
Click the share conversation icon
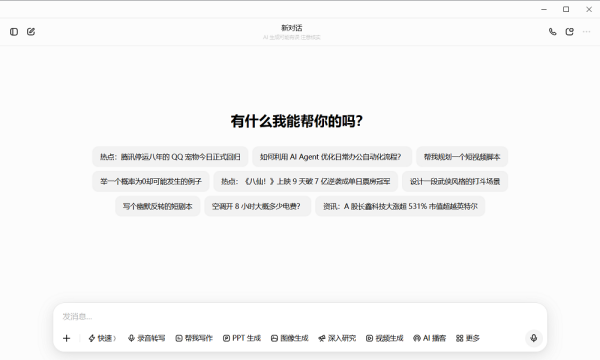[x=570, y=32]
